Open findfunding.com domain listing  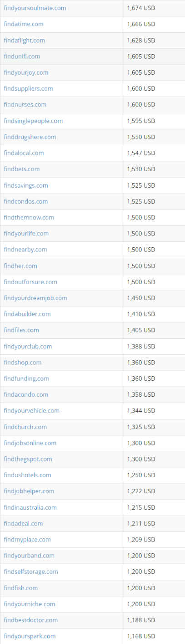(x=26, y=378)
